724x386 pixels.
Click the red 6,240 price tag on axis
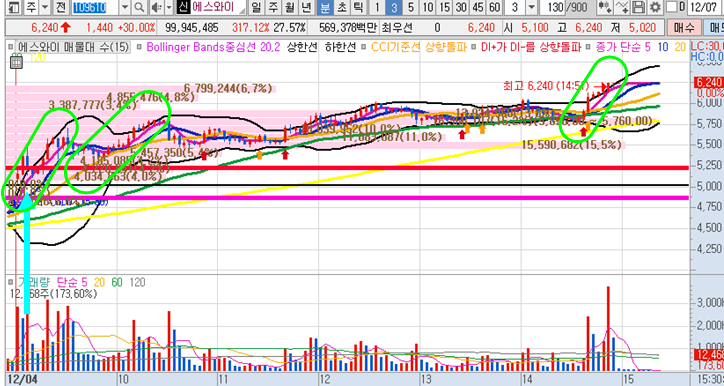tap(708, 83)
